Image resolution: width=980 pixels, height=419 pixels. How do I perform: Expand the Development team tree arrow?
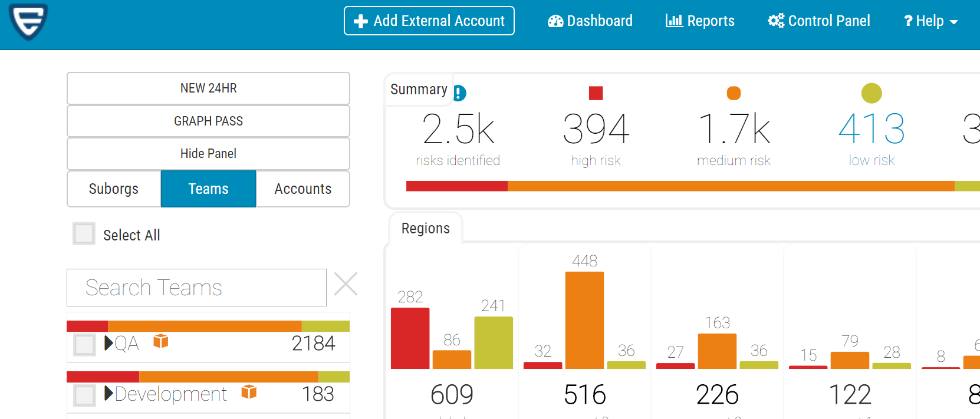[108, 393]
